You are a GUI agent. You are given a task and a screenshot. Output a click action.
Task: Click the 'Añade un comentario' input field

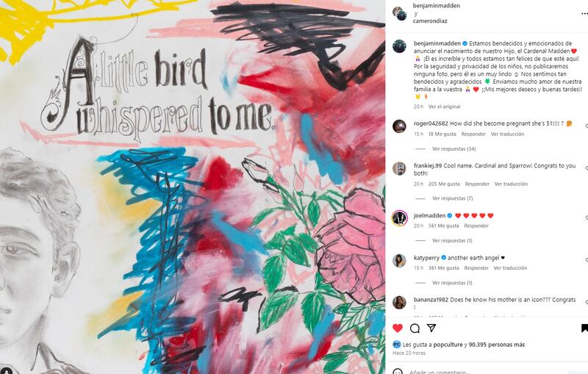click(487, 372)
